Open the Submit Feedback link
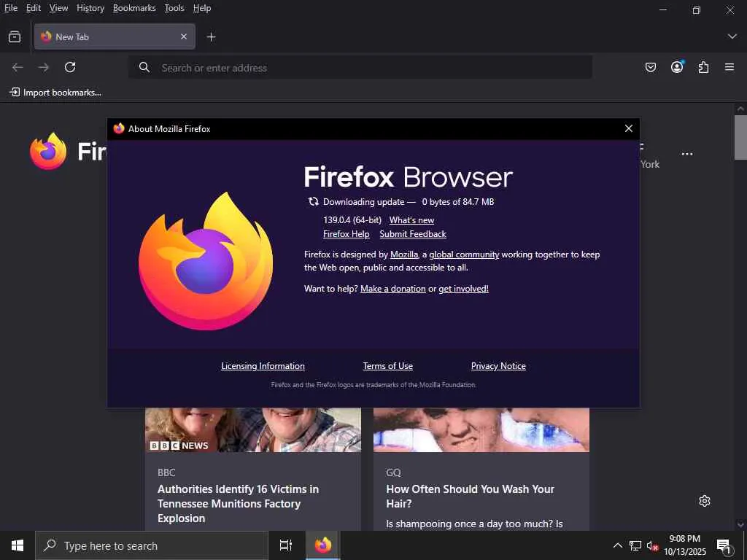747x560 pixels. click(x=413, y=234)
